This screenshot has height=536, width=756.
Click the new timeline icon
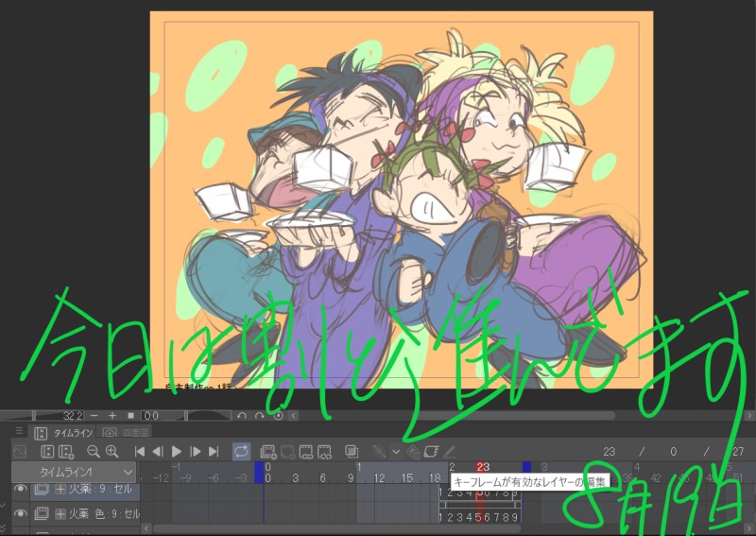[47, 452]
